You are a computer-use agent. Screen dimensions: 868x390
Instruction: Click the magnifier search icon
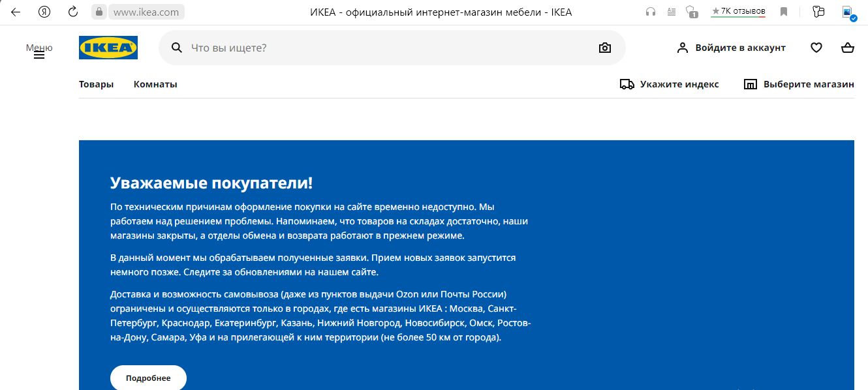(x=176, y=48)
